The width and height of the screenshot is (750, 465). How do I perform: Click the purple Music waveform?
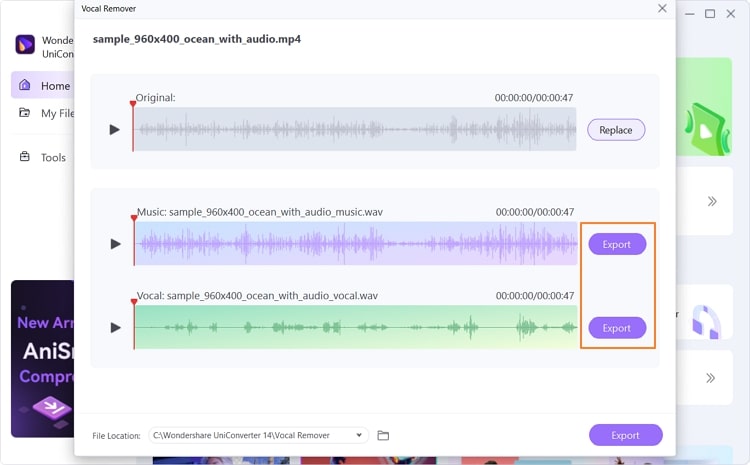pyautogui.click(x=356, y=244)
